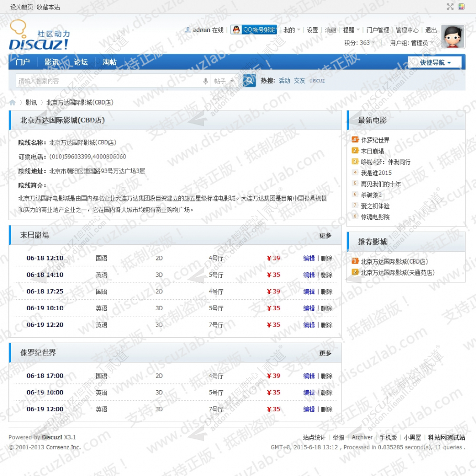Go to the 影讯 nav tab
Viewport: 476px width, 476px height.
click(52, 62)
